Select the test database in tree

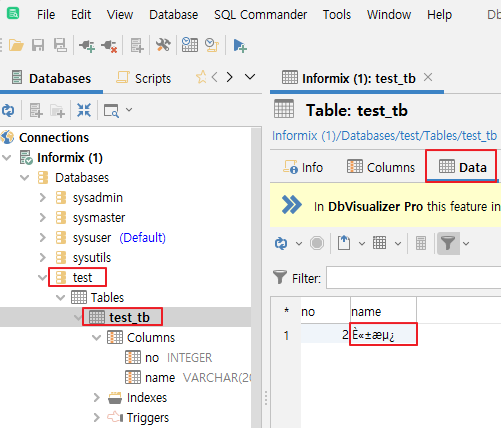pyautogui.click(x=82, y=277)
